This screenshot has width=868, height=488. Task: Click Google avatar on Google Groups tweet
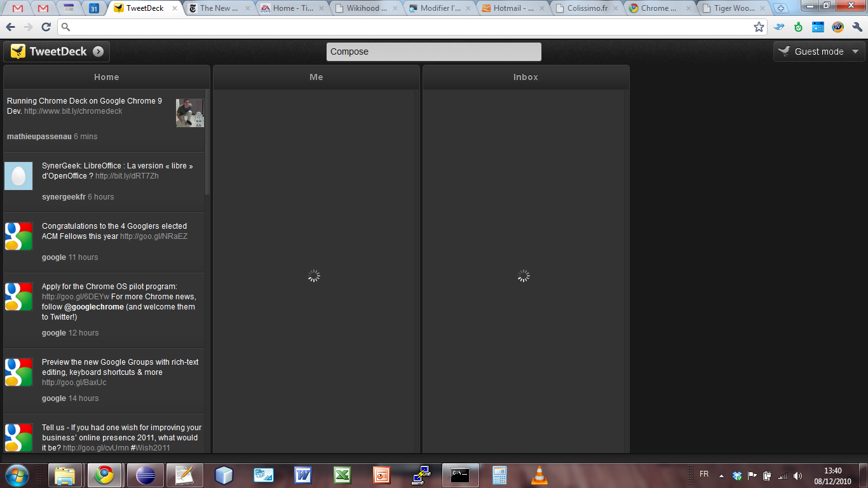click(x=18, y=372)
